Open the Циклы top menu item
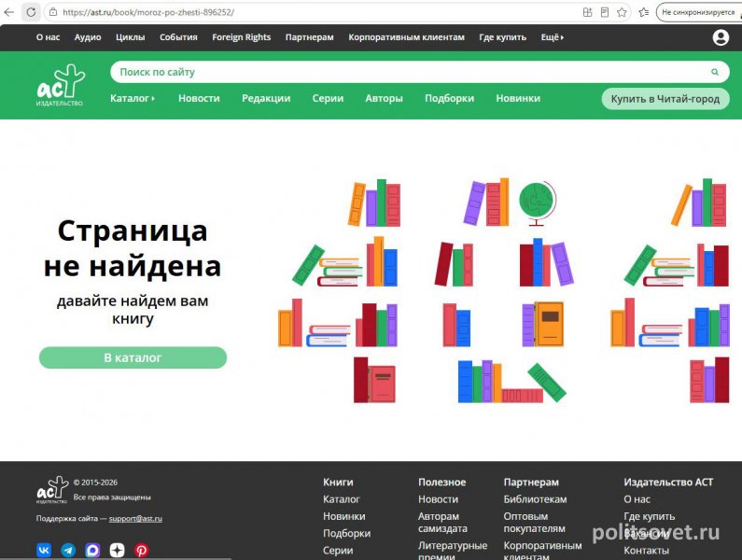 [130, 37]
